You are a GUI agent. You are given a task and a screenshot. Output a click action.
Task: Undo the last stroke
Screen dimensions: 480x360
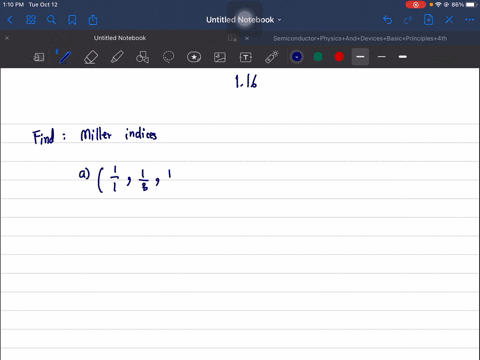(x=387, y=20)
